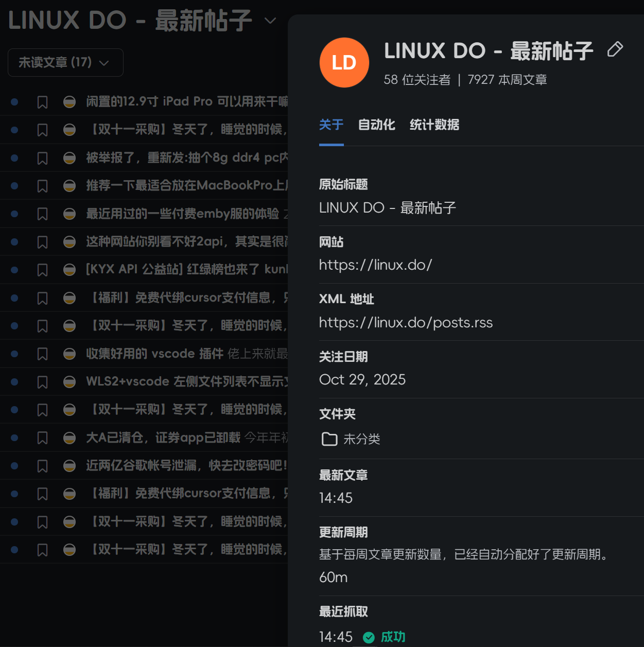
Task: Click the 60m update interval value
Action: (334, 578)
